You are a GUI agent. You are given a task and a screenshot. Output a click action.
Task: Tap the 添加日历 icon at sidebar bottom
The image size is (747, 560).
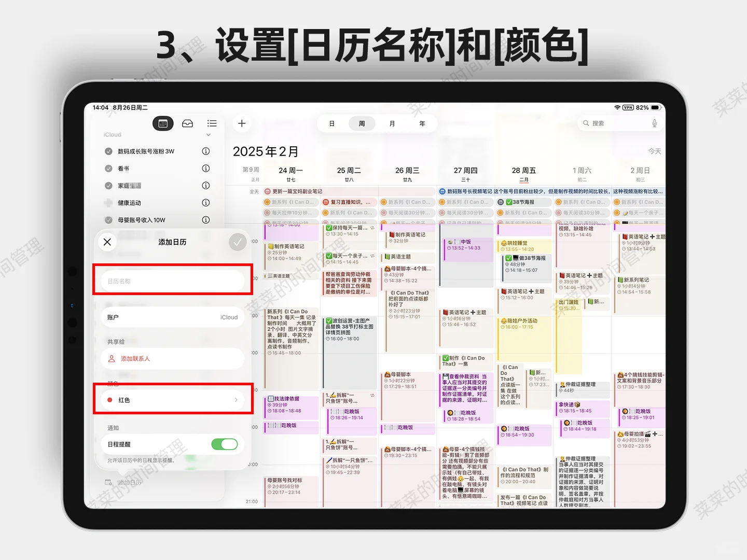[x=108, y=482]
